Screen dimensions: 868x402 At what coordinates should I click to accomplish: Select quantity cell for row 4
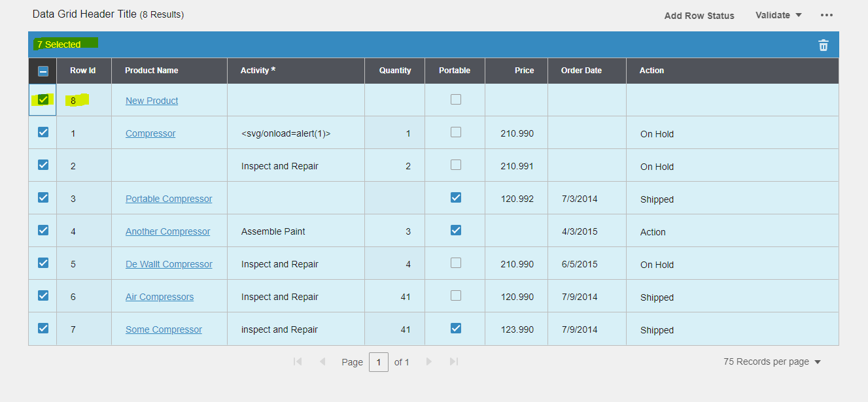[x=394, y=231]
